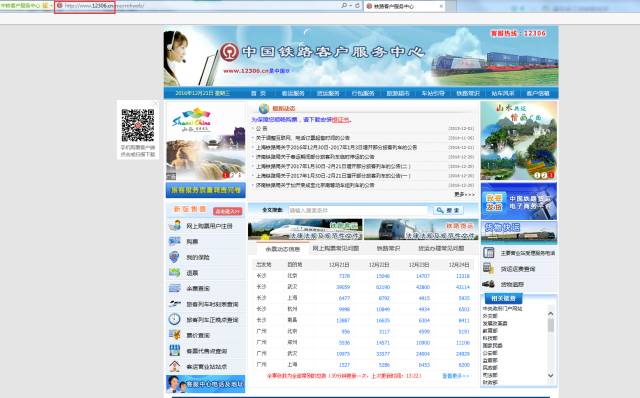
Task: Click the 12月22日 column header
Action: pyautogui.click(x=379, y=265)
